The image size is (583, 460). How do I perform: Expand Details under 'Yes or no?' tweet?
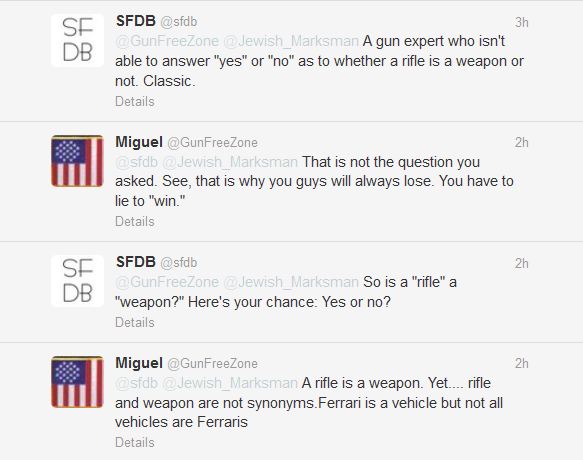point(135,322)
